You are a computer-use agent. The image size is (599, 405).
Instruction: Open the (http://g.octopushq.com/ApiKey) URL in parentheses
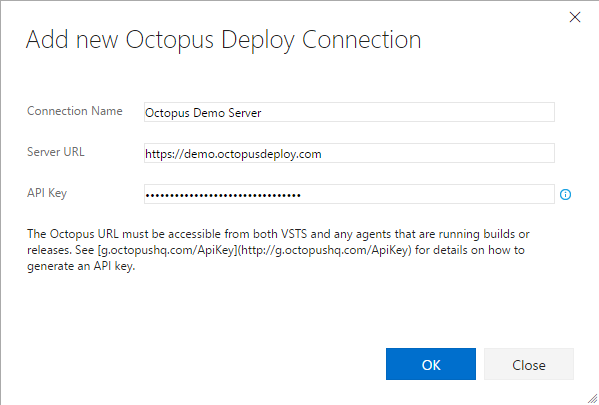(325, 250)
